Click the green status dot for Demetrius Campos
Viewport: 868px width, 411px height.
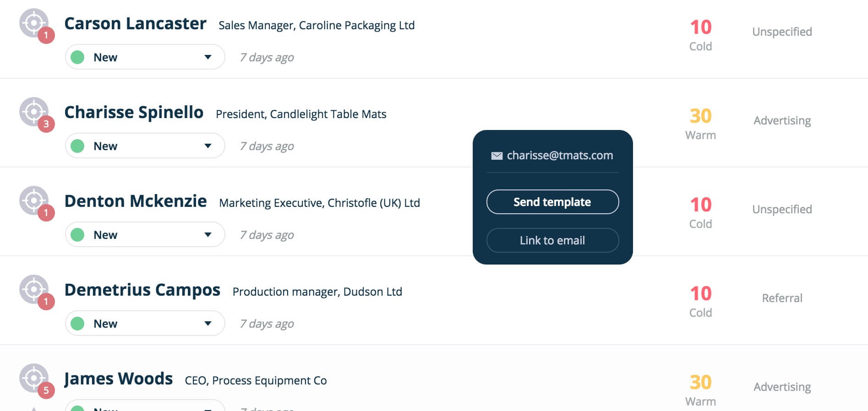77,324
